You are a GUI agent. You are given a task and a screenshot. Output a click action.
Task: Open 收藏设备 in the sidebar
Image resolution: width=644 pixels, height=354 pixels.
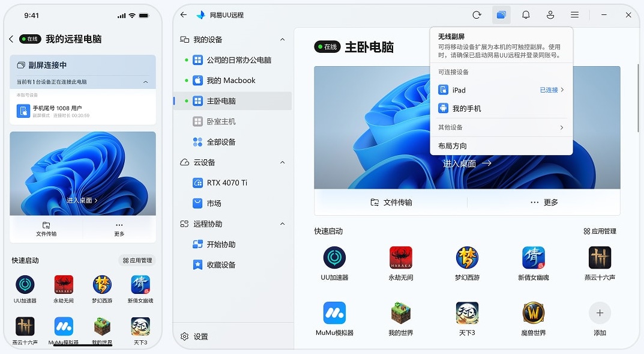click(x=233, y=265)
